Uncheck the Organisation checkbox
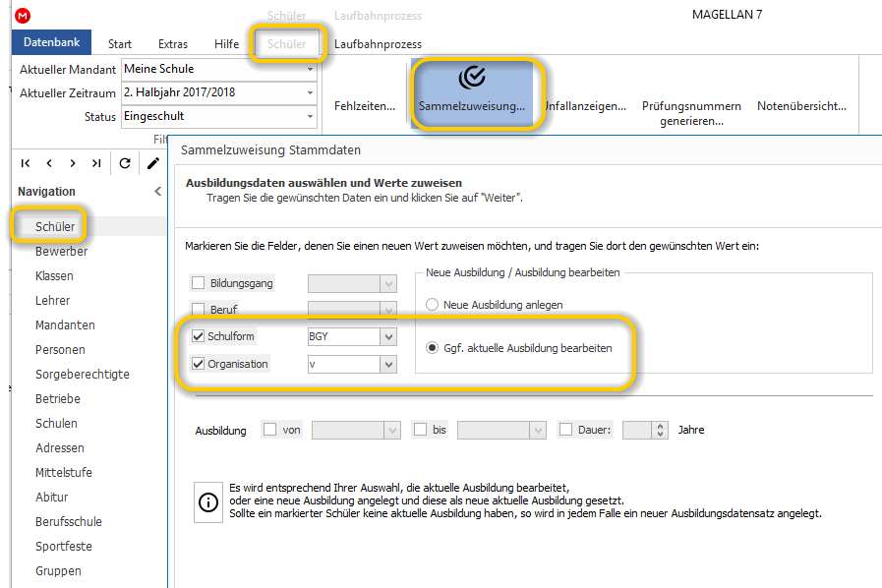Image resolution: width=882 pixels, height=588 pixels. pyautogui.click(x=198, y=364)
